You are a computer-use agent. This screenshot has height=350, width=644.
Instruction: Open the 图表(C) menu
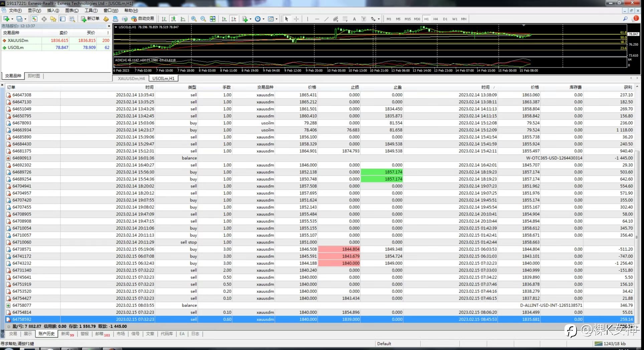point(72,10)
